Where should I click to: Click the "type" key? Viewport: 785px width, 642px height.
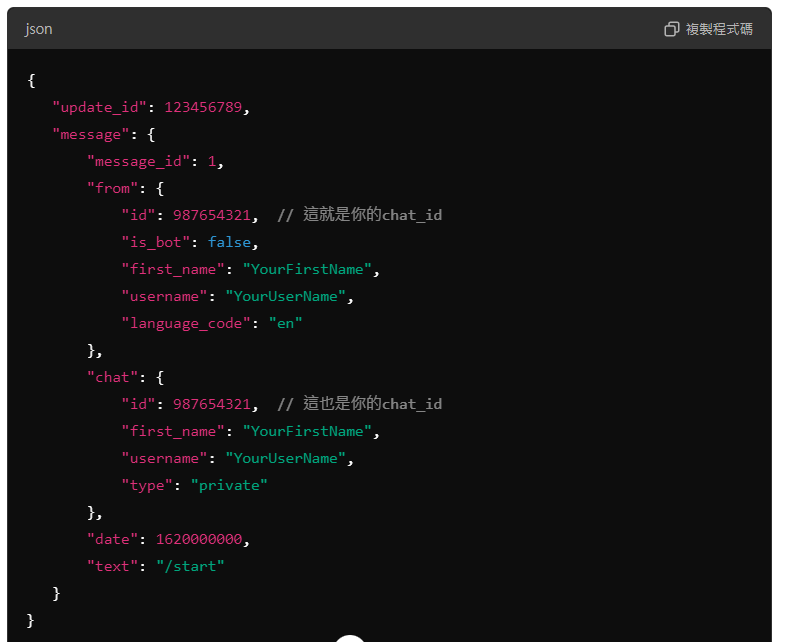147,485
